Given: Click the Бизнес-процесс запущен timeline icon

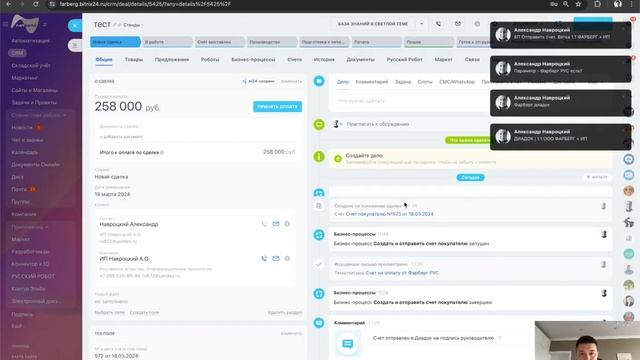Looking at the screenshot, I should click(x=319, y=235).
